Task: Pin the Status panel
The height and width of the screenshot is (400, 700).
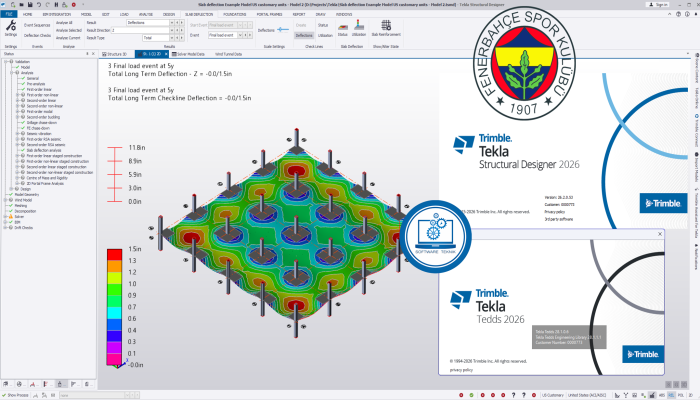Action: (x=87, y=54)
